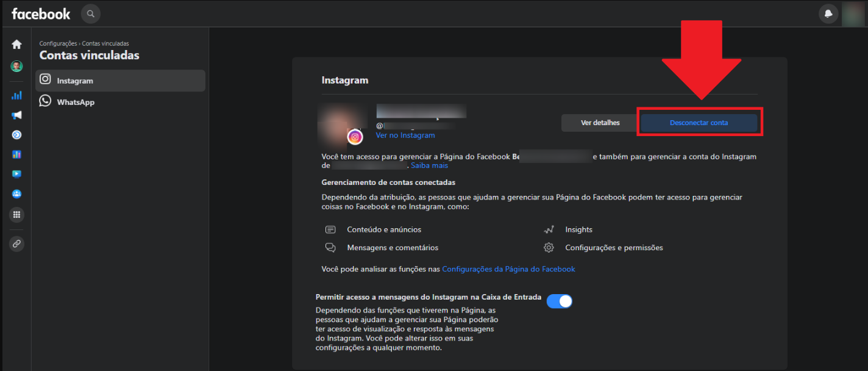Click the Desconectar conta button
Screen dimensions: 868x371
[699, 123]
